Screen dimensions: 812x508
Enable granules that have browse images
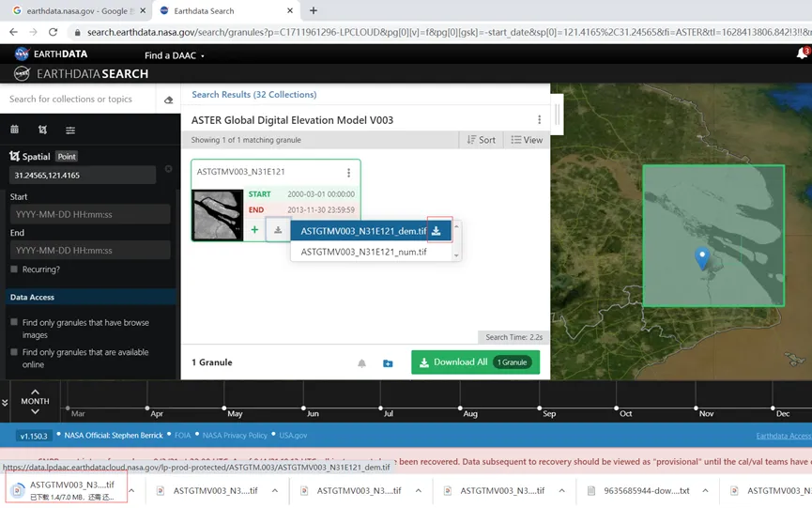coord(14,322)
